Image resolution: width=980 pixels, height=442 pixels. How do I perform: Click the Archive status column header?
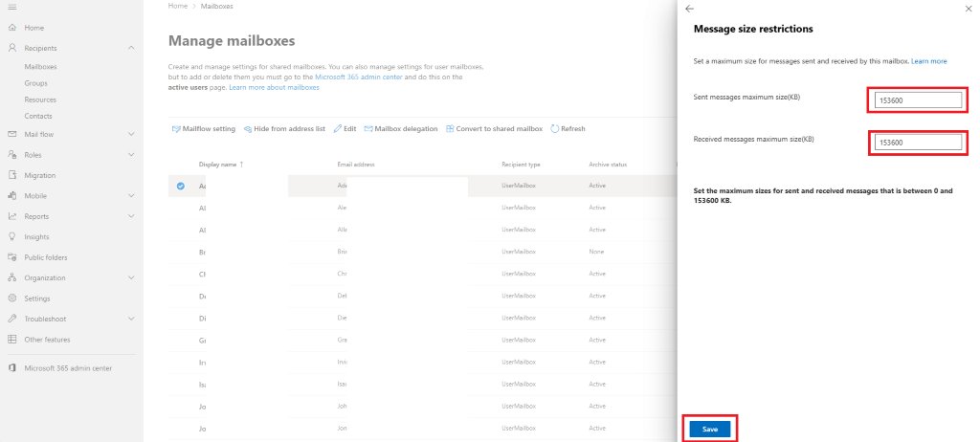608,165
